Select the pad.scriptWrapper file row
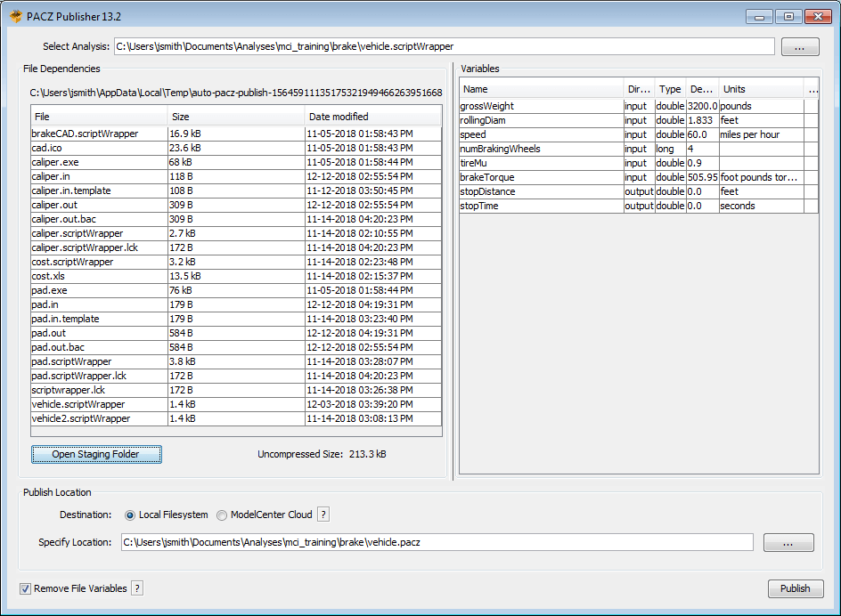 click(237, 361)
